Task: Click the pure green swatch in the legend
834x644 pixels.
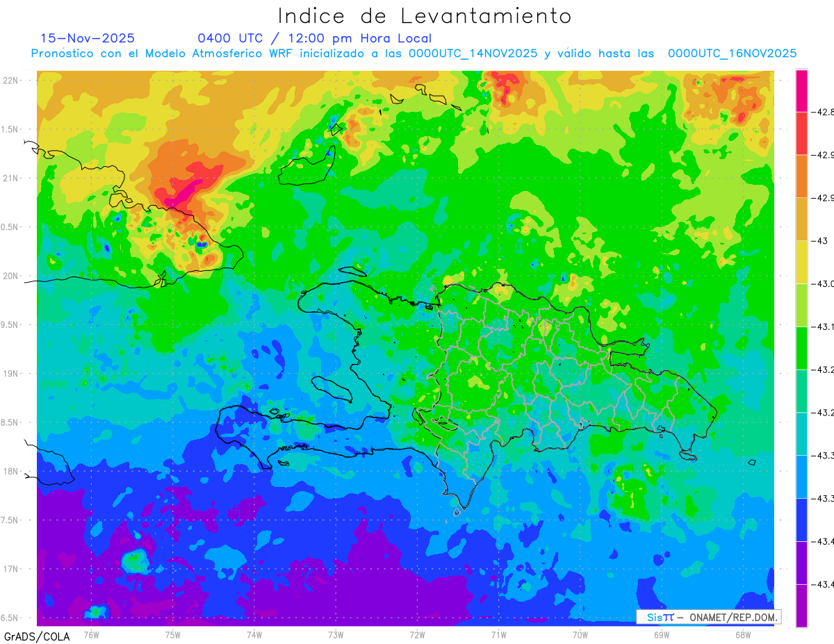Action: point(801,347)
